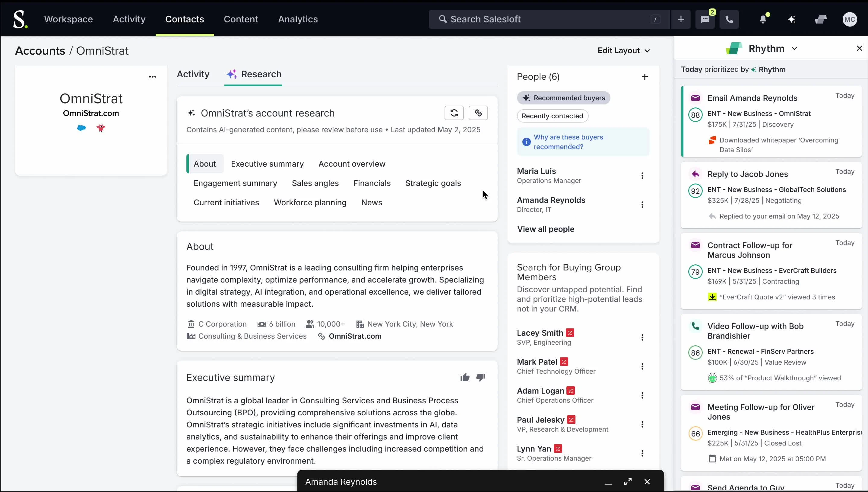Open the plus create button in top bar

click(x=681, y=19)
